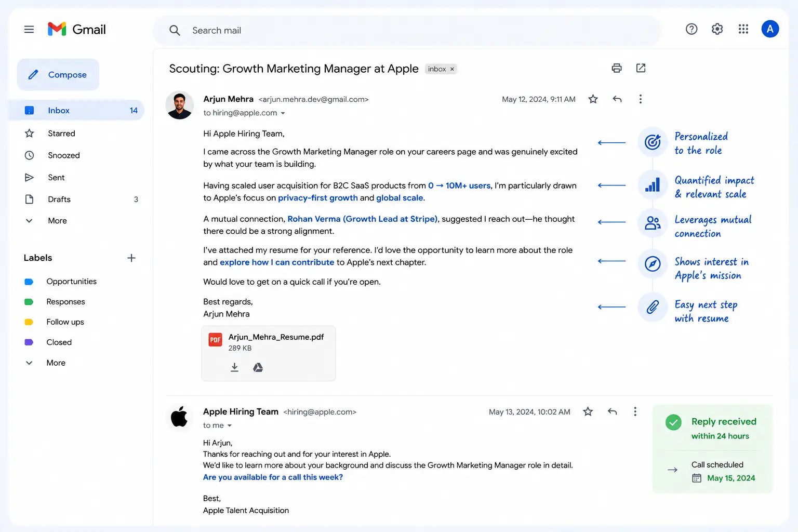
Task: Open more options on Arjun Mehra's message
Action: point(641,99)
